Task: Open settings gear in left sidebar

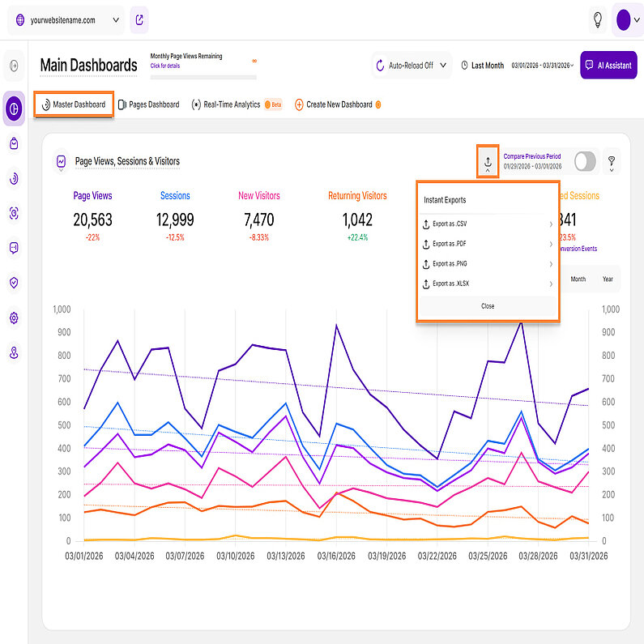Action: [14, 318]
